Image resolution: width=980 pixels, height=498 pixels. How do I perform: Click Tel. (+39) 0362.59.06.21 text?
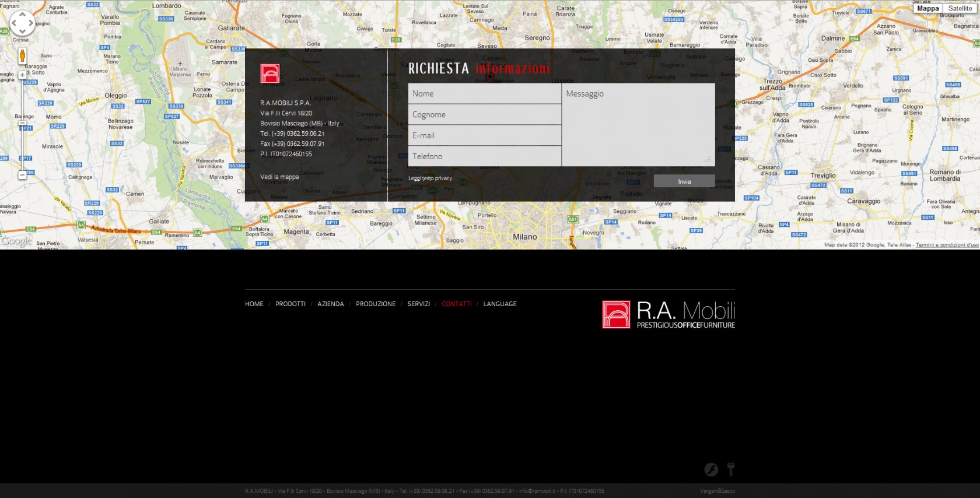pos(292,134)
